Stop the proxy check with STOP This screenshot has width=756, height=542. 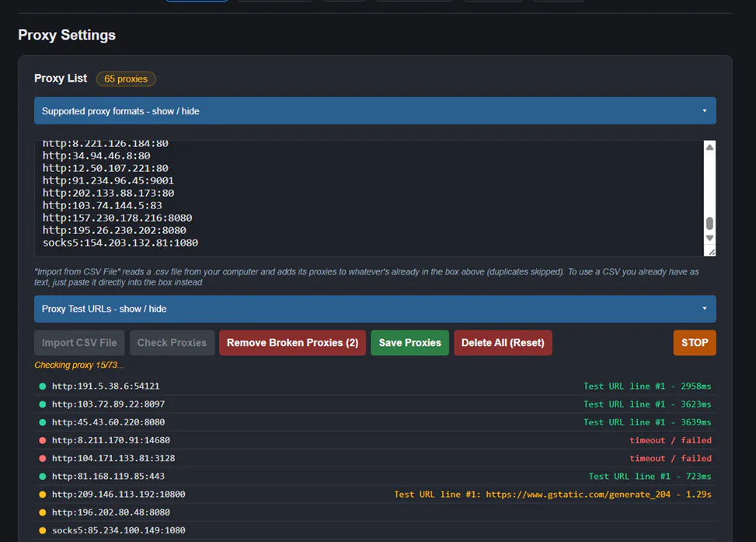[695, 343]
